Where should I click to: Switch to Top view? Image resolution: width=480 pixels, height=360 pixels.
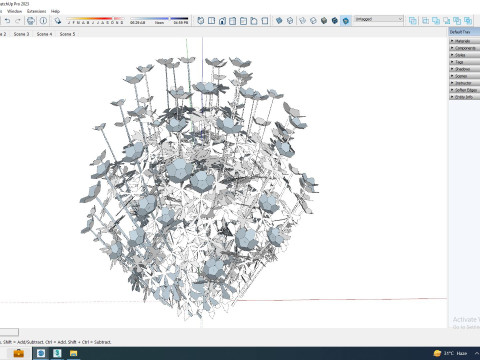pyautogui.click(x=211, y=21)
